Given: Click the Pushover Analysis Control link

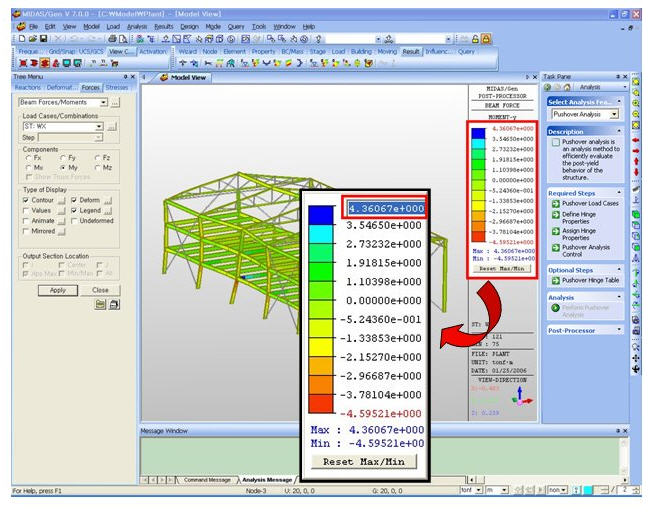Looking at the screenshot, I should tap(586, 251).
